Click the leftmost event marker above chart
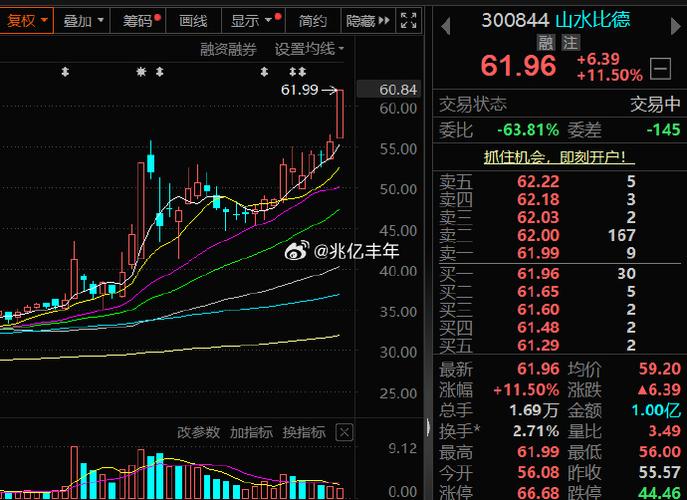 [65, 72]
